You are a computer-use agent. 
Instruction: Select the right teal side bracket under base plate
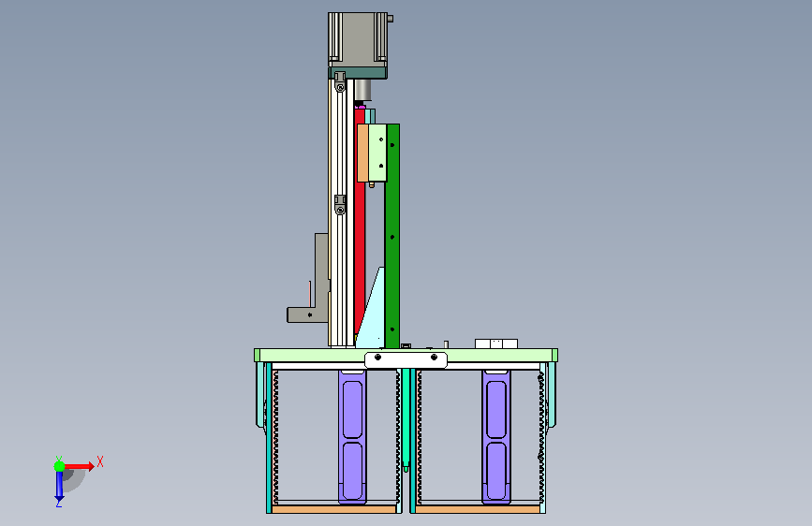552,395
